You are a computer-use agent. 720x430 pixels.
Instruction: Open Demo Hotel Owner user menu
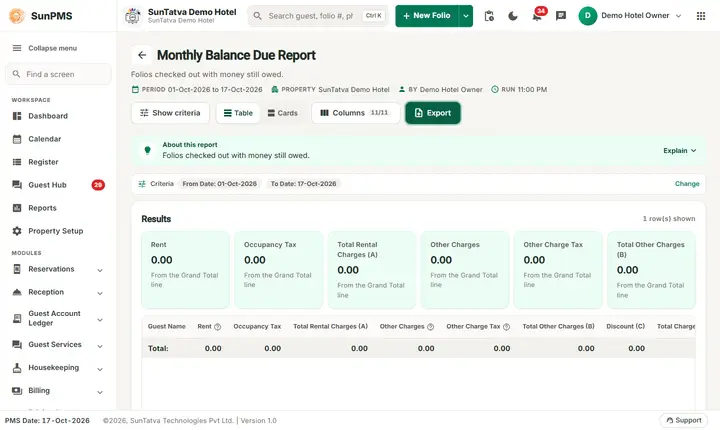[630, 16]
